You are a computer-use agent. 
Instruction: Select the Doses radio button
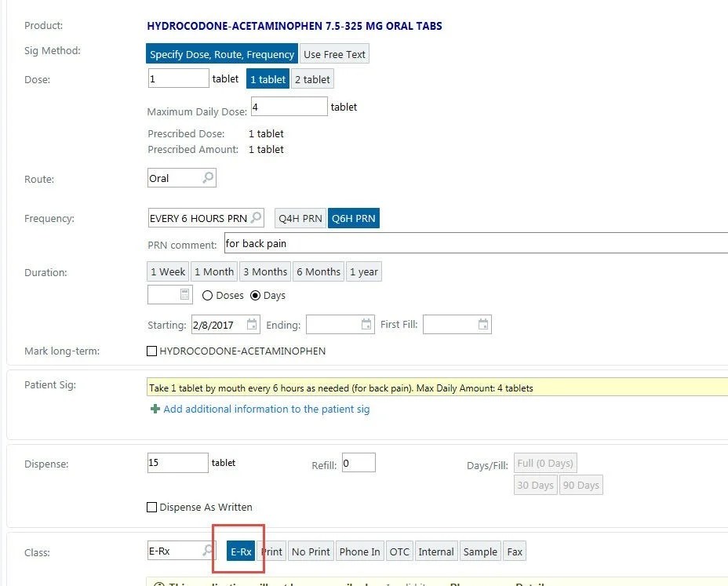(208, 295)
